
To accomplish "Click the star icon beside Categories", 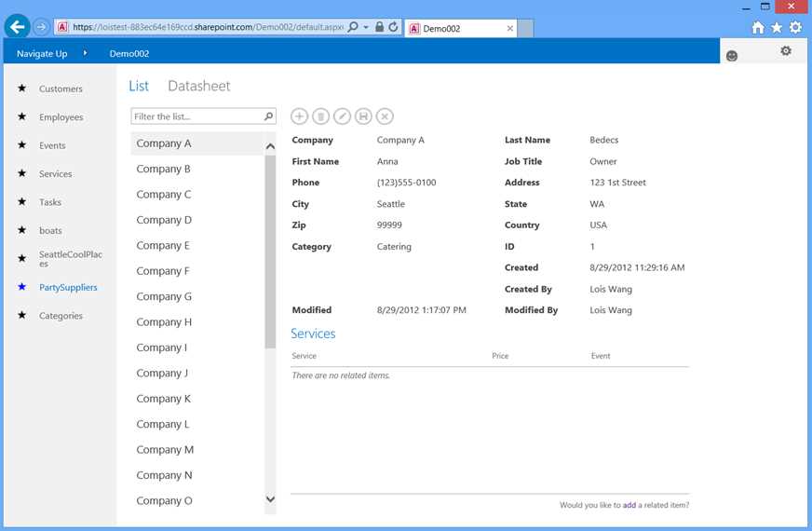I will 21,315.
